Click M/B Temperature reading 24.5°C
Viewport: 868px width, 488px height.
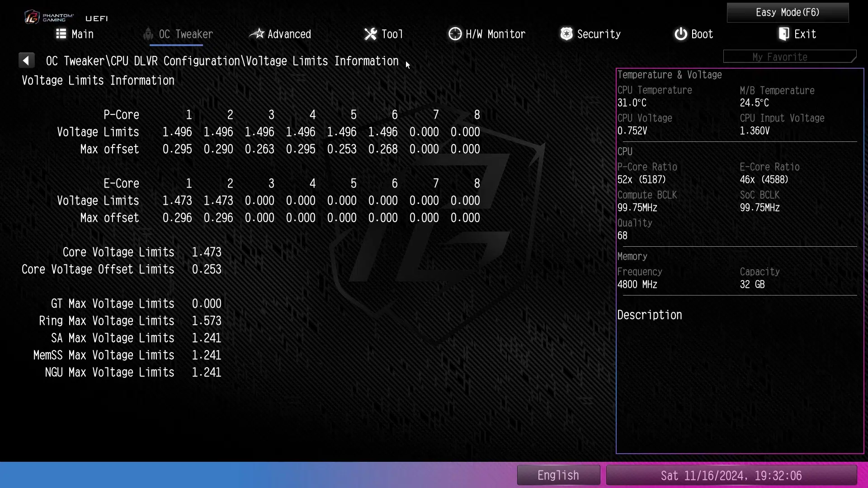754,103
